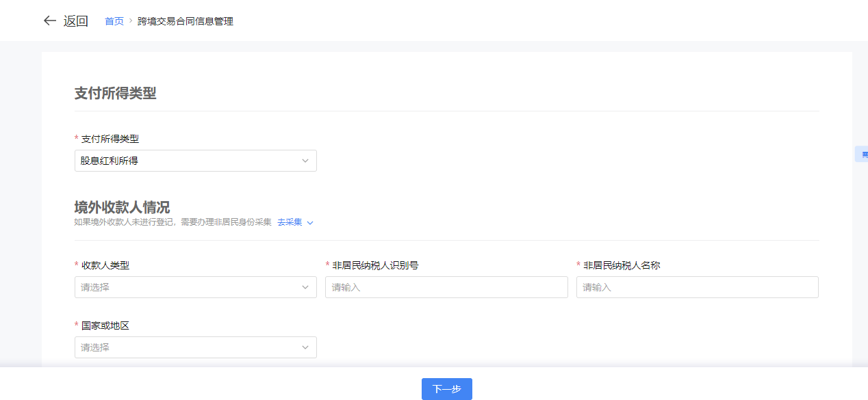Screen dimensions: 868x400
Task: Click the 跨境交易合同信息管理 breadcrumb item
Action: 185,21
